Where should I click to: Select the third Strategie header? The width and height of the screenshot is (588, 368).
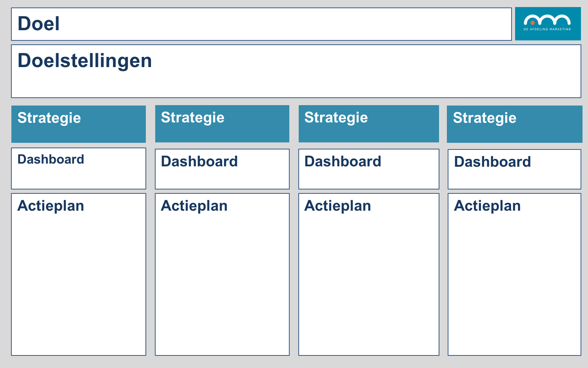pos(369,124)
